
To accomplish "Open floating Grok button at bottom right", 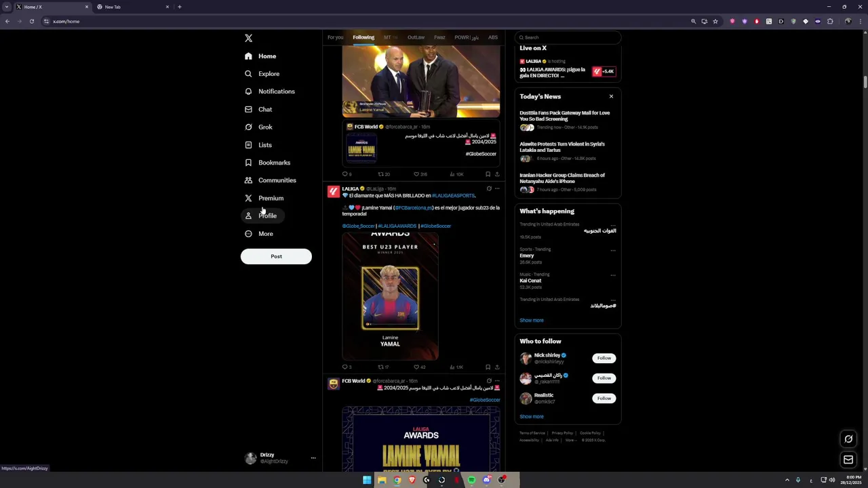I will [x=848, y=439].
